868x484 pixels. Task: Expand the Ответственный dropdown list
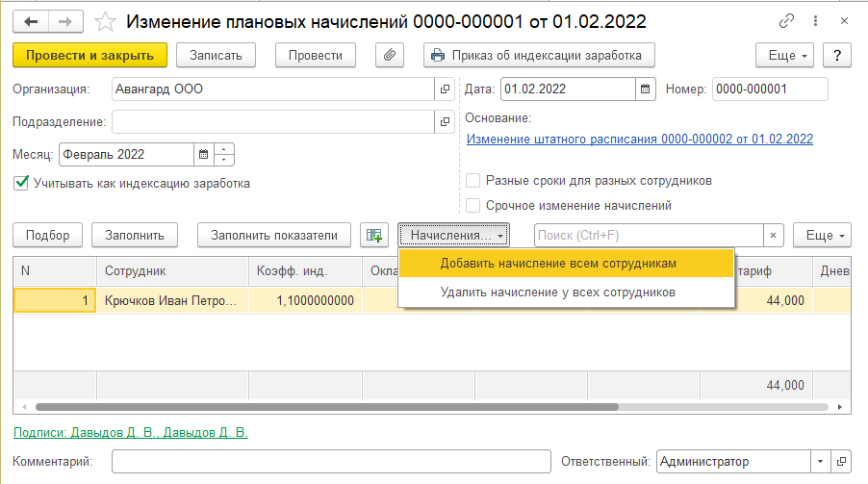click(819, 462)
